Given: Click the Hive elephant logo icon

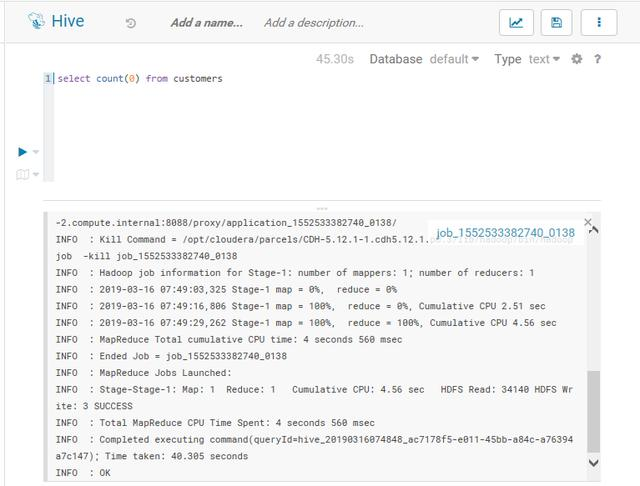Looking at the screenshot, I should [36, 21].
